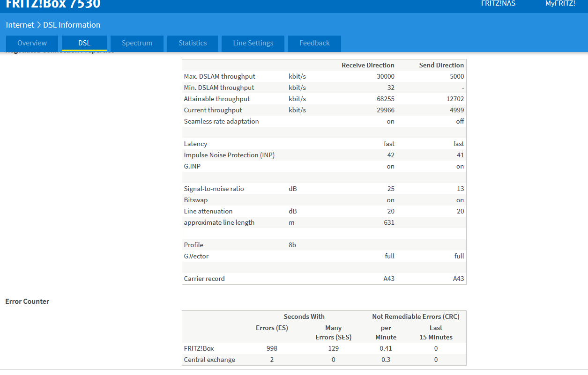Open the FRITZ!NAS link

click(498, 3)
